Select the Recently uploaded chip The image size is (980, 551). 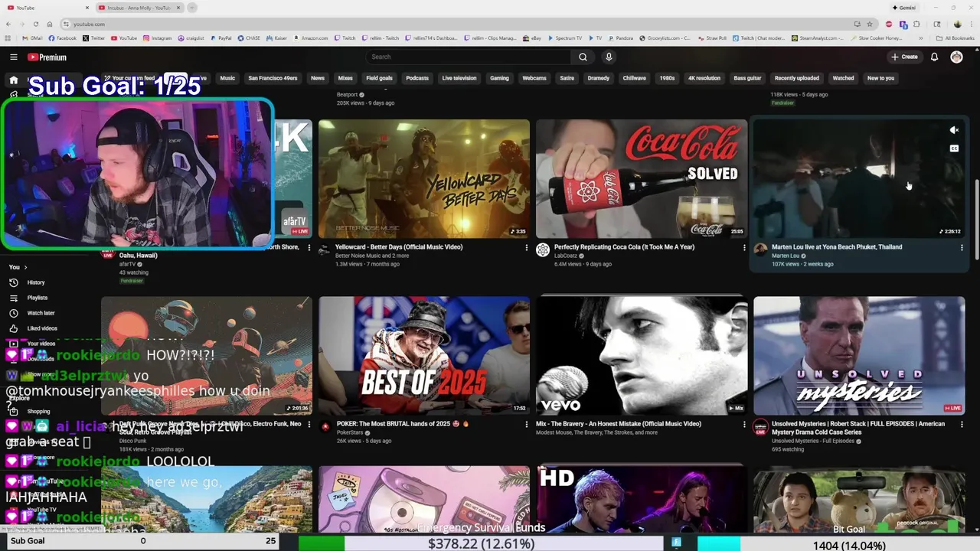(796, 78)
